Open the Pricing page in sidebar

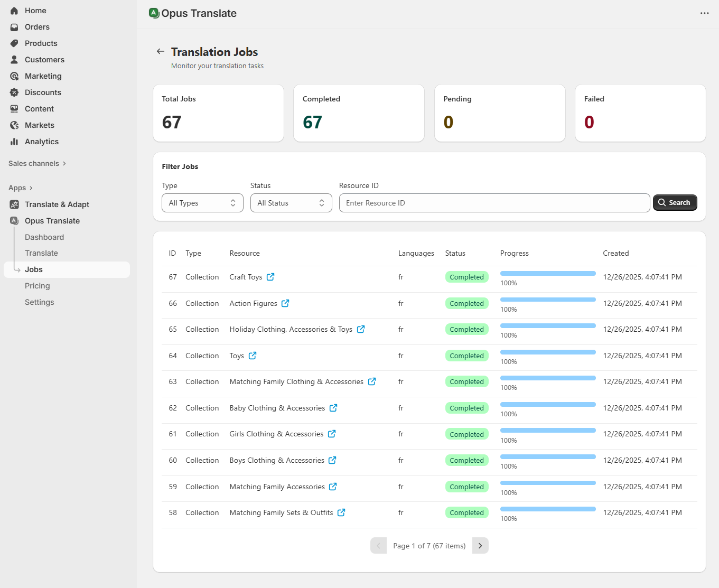pyautogui.click(x=38, y=286)
